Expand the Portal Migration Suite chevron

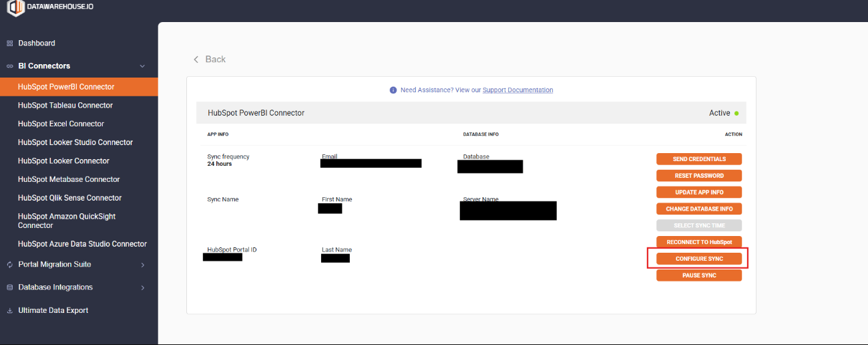point(143,265)
